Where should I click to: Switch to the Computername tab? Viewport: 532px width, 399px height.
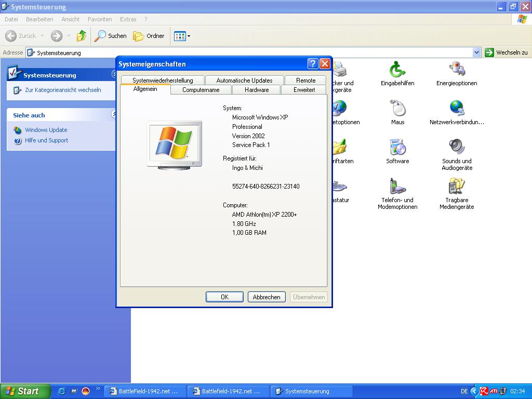[x=201, y=90]
